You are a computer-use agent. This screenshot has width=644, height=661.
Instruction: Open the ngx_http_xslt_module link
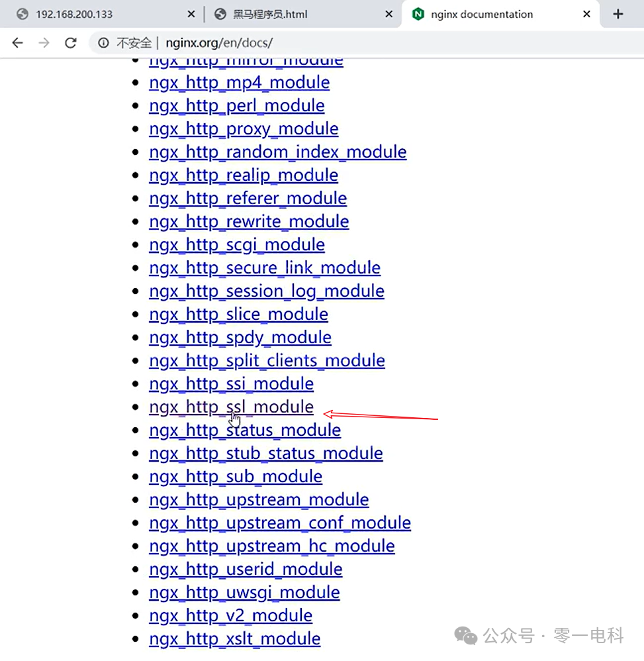click(x=234, y=638)
